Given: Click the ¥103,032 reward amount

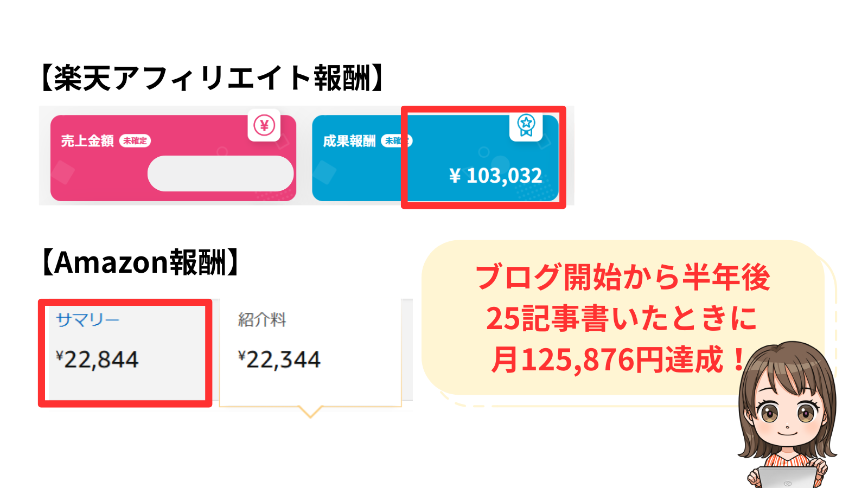Looking at the screenshot, I should point(496,176).
